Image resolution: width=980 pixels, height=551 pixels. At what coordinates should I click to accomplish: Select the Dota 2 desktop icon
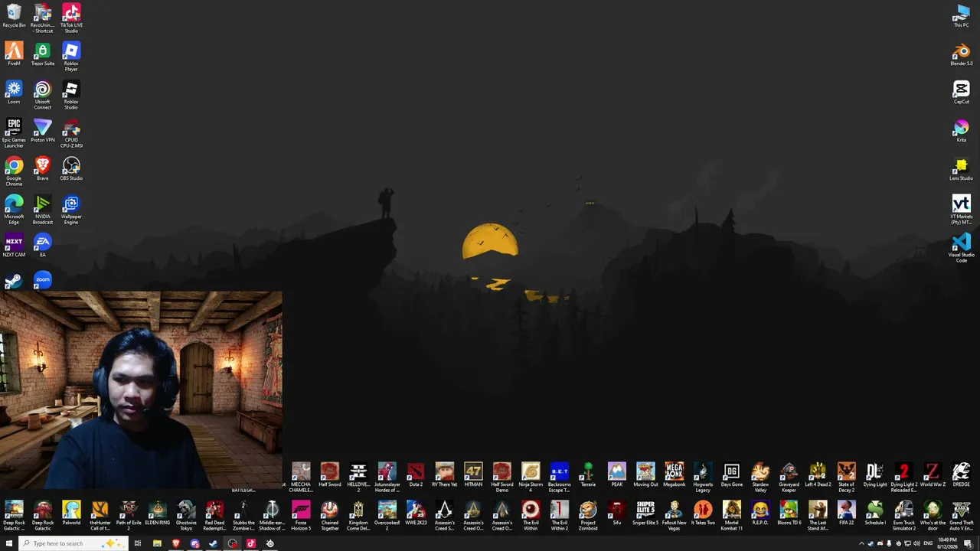pos(416,475)
